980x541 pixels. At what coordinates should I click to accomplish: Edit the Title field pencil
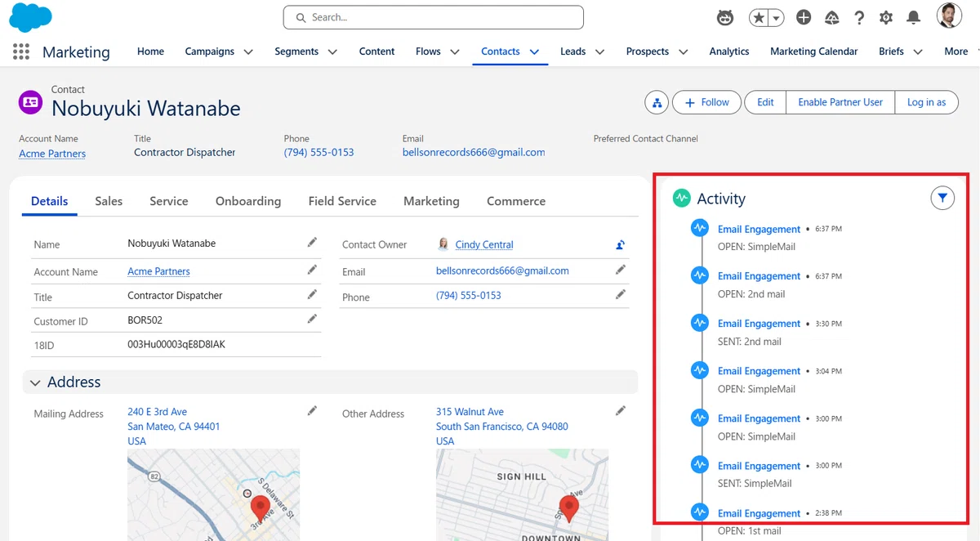pyautogui.click(x=312, y=294)
